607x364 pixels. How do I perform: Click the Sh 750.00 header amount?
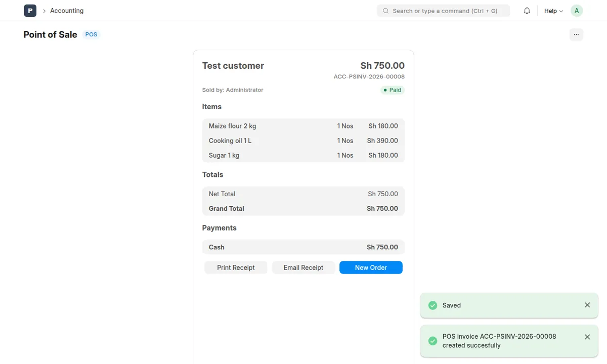(382, 66)
